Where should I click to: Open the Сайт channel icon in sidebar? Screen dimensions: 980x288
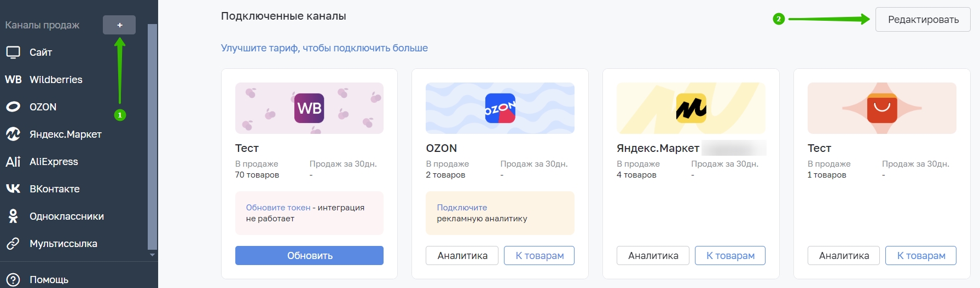13,52
